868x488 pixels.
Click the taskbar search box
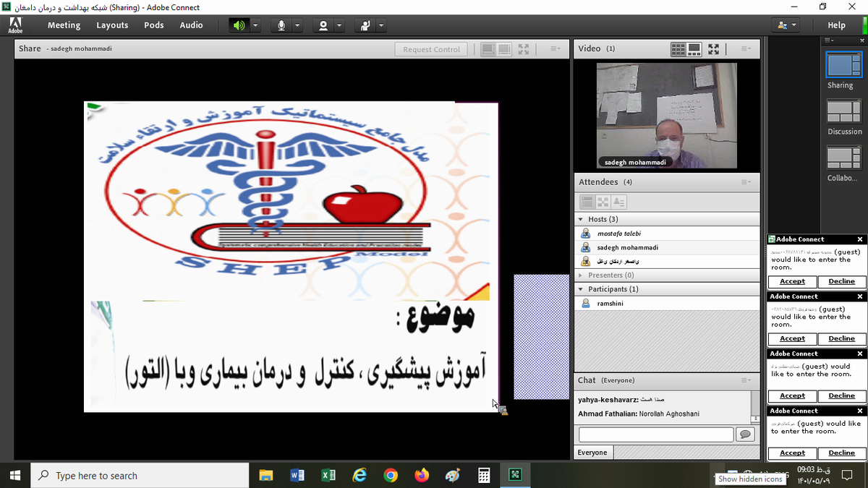pyautogui.click(x=140, y=475)
